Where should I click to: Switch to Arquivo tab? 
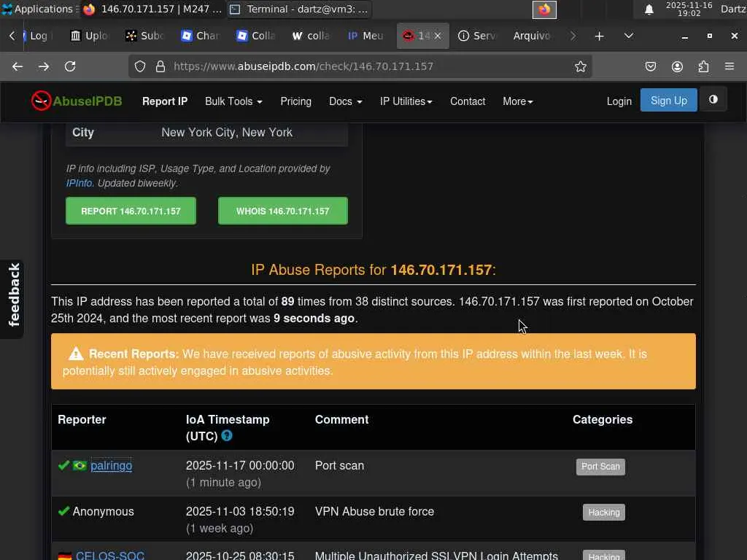click(x=532, y=36)
